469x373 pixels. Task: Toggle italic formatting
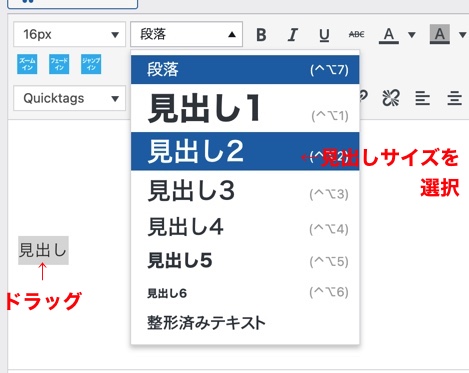pos(293,34)
